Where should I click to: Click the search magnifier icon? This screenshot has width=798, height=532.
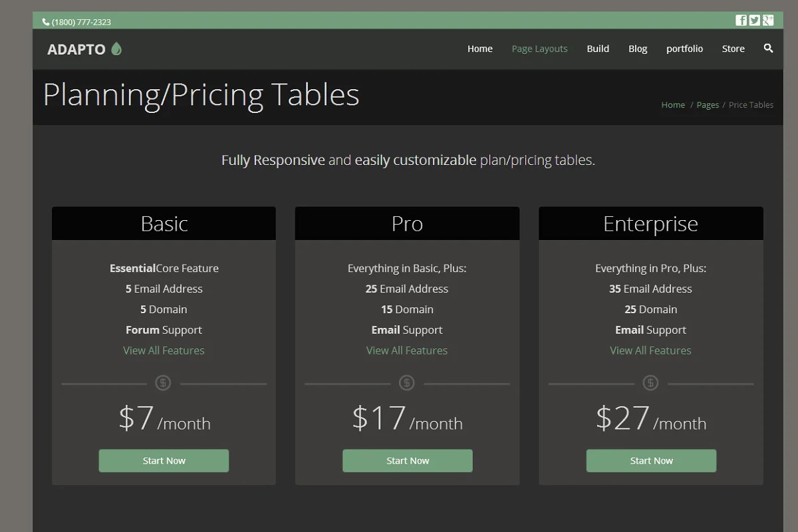tap(768, 49)
